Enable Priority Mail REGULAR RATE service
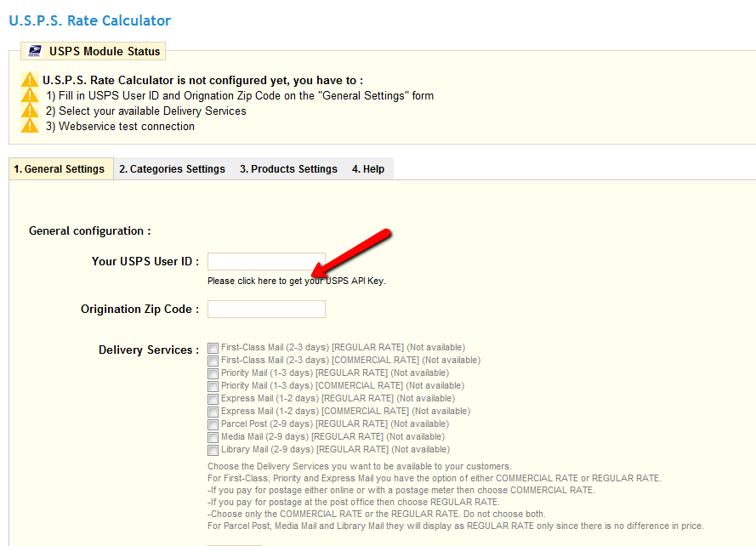Image resolution: width=756 pixels, height=546 pixels. click(213, 373)
